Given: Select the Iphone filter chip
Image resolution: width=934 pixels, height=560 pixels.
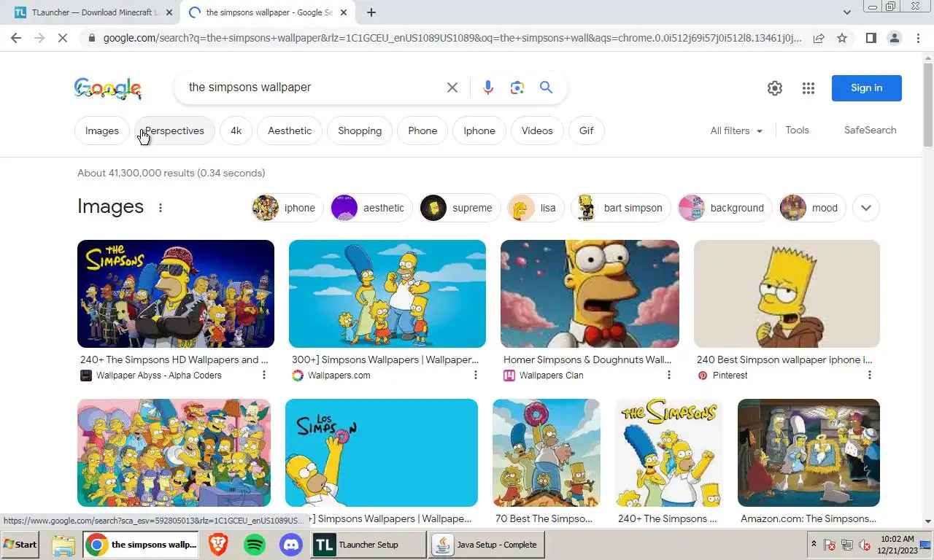Looking at the screenshot, I should [479, 131].
